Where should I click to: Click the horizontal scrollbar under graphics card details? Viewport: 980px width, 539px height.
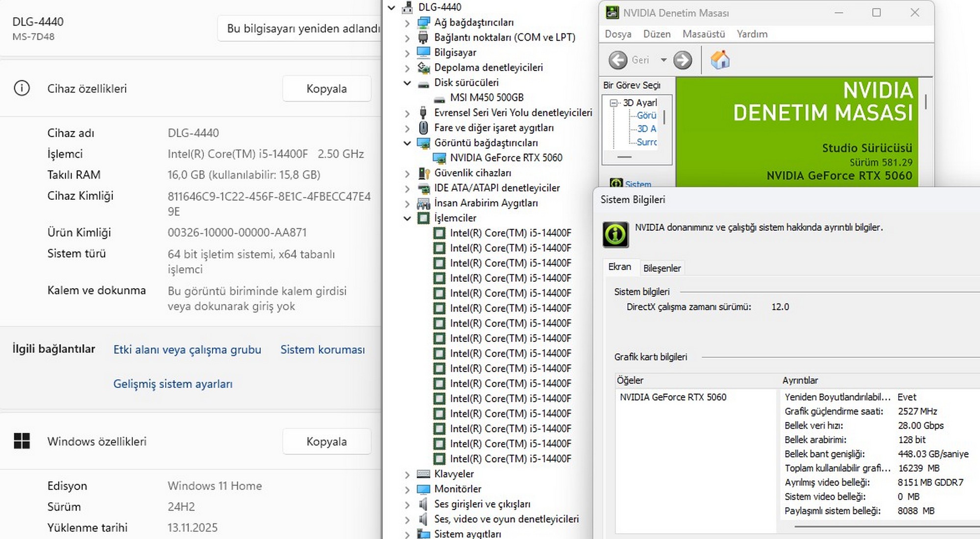click(882, 527)
